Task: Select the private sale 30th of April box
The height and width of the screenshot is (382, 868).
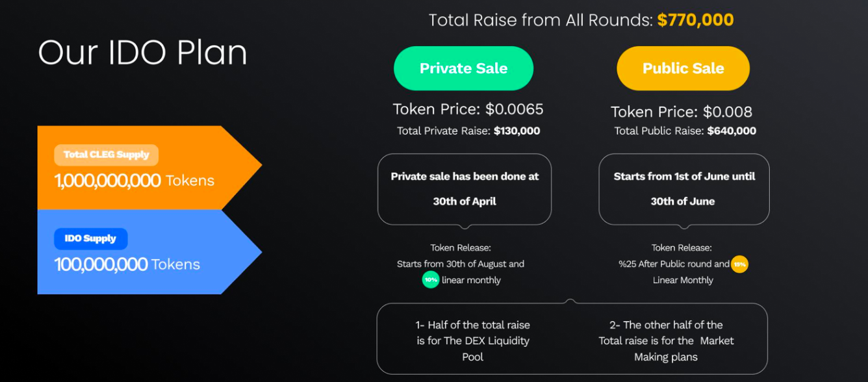Action: [465, 189]
